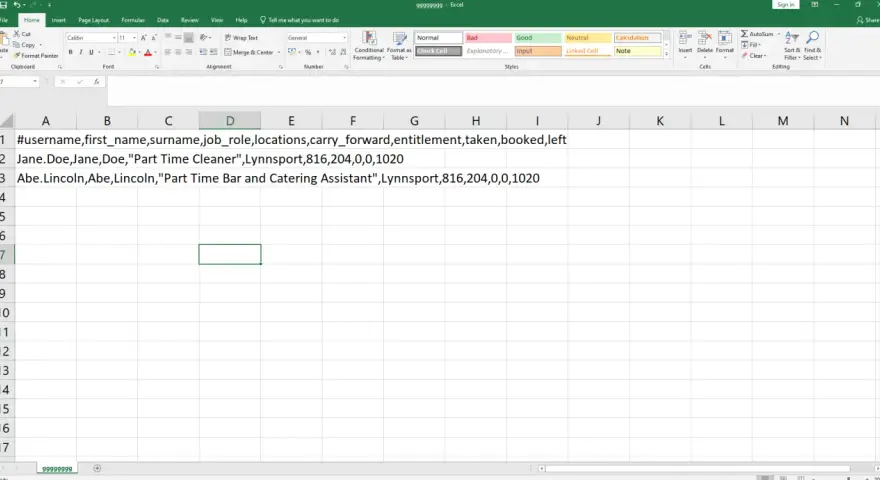
Task: Activate the Format Painter tool
Action: pyautogui.click(x=36, y=56)
